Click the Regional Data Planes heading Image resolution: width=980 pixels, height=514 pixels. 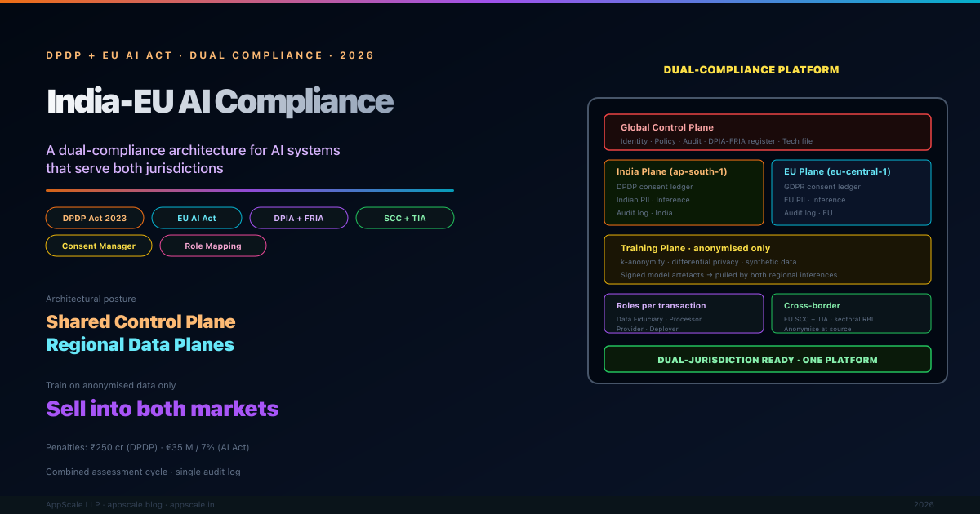coord(140,344)
